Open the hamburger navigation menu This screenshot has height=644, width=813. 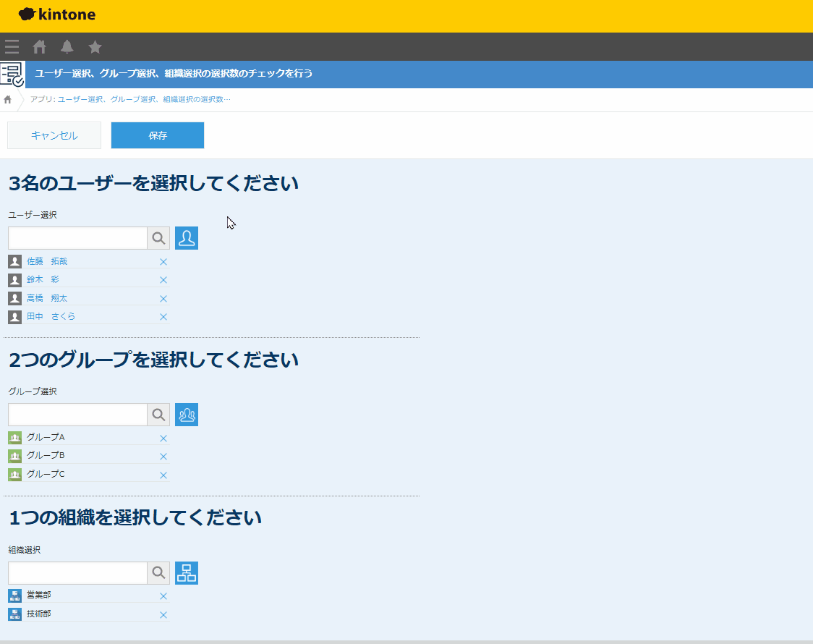click(x=12, y=47)
